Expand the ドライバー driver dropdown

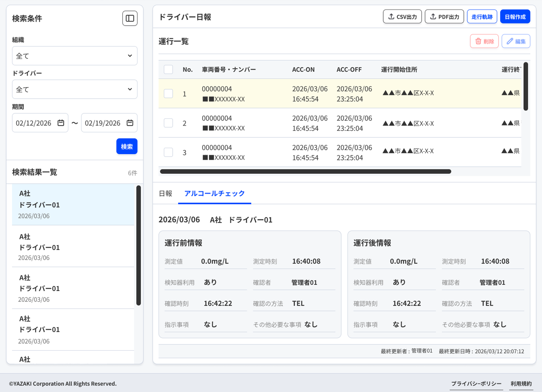75,89
